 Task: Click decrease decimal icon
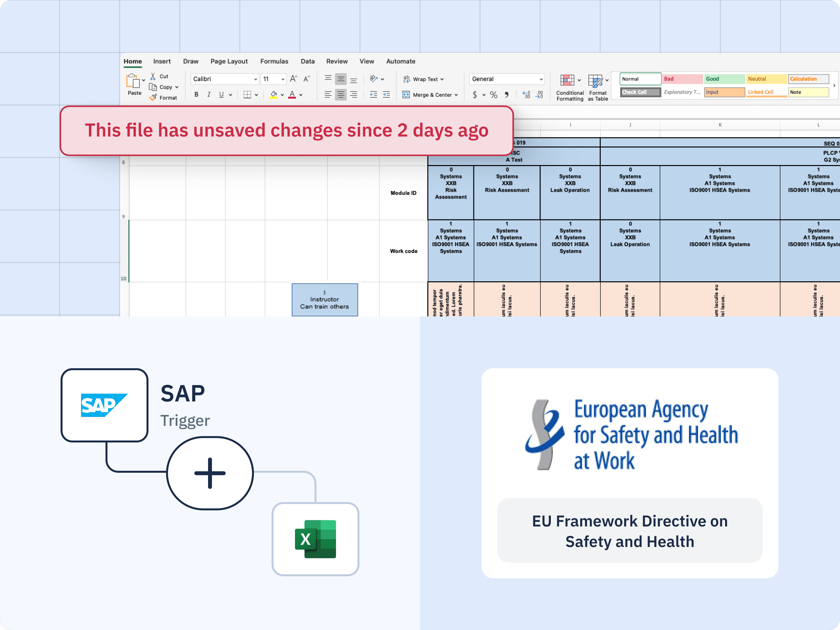tap(539, 94)
